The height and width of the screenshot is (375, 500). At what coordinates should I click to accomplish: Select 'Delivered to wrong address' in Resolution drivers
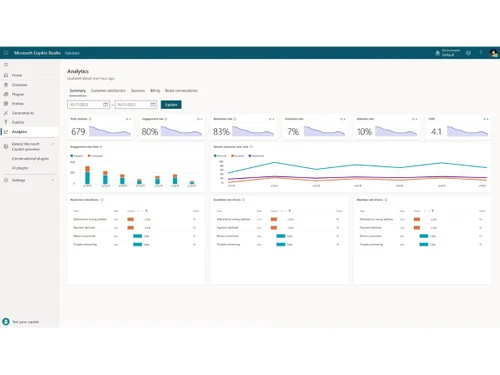90,219
